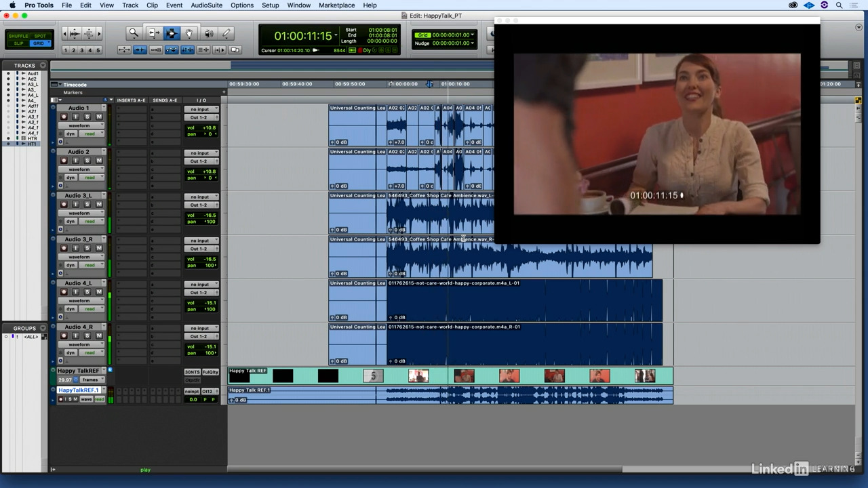Image resolution: width=868 pixels, height=488 pixels.
Task: Toggle the Dly delay compensation indicator
Action: coord(368,50)
